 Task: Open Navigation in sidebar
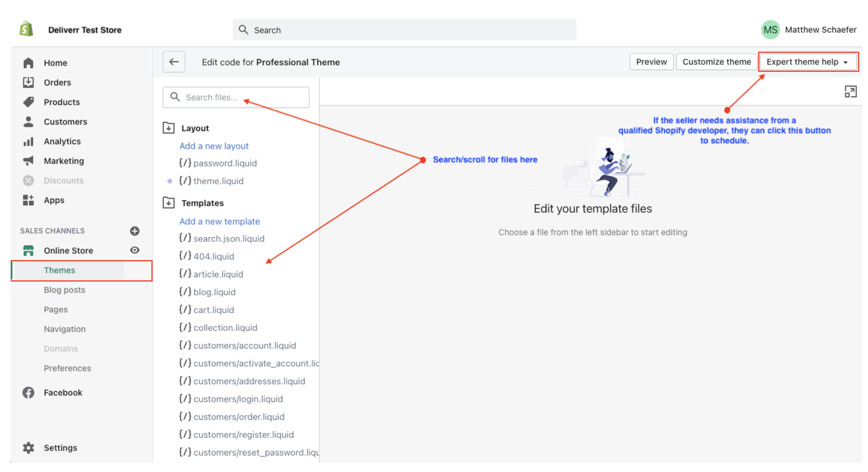point(65,329)
